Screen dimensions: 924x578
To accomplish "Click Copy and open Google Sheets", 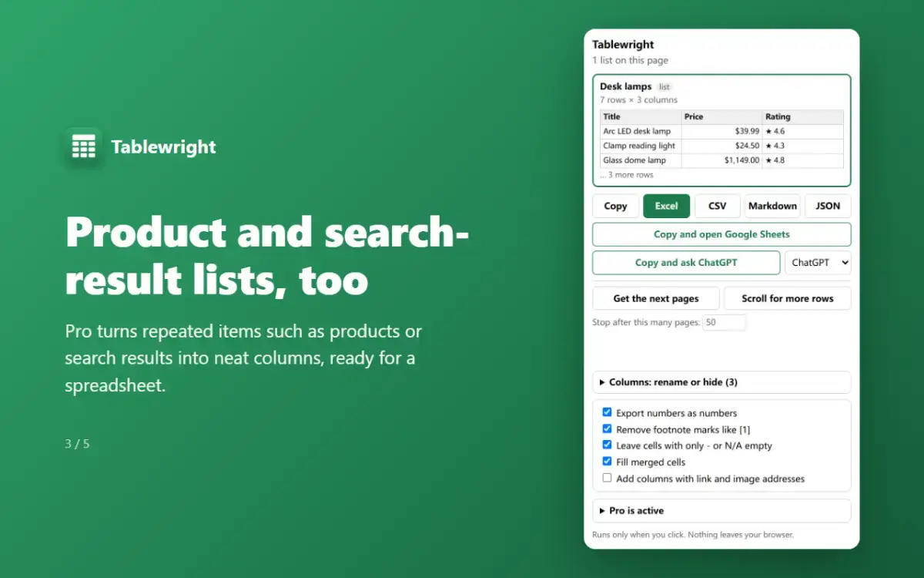I will click(x=721, y=234).
